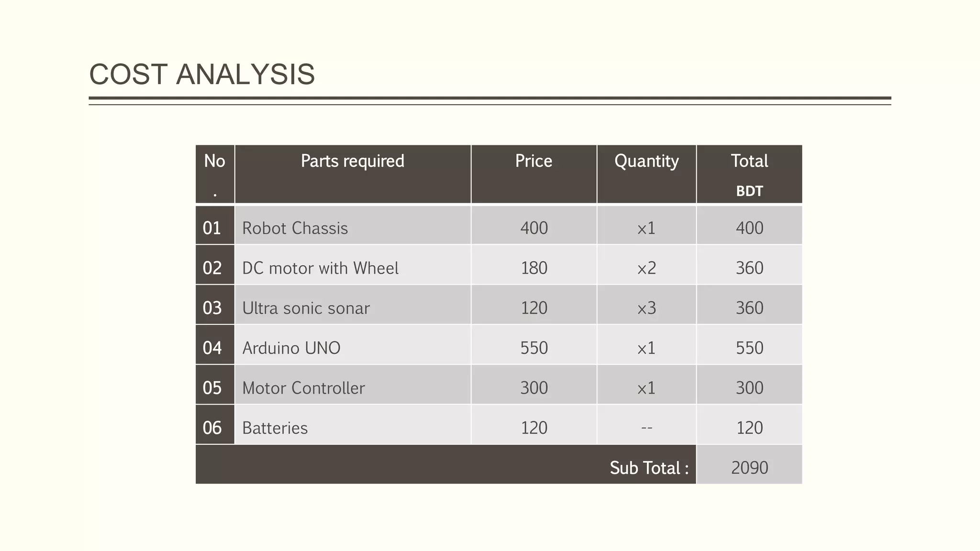Select the x3 quantity cell

[646, 308]
